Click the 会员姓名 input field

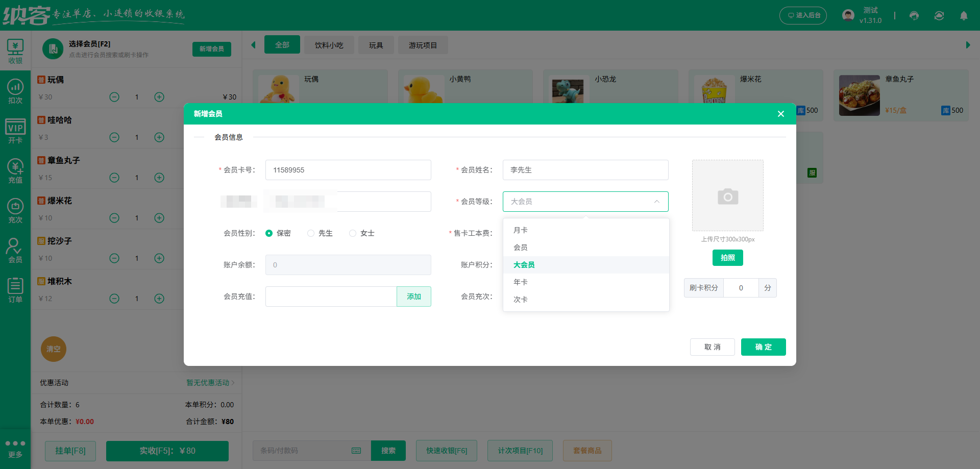click(585, 170)
